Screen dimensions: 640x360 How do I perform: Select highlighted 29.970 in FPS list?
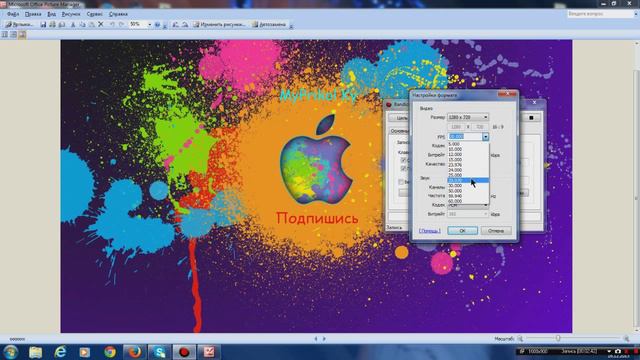click(468, 180)
